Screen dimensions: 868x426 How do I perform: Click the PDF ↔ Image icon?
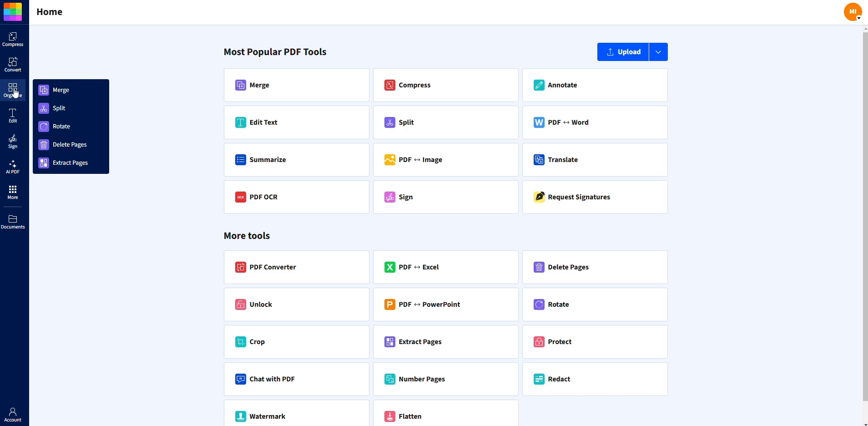[390, 160]
